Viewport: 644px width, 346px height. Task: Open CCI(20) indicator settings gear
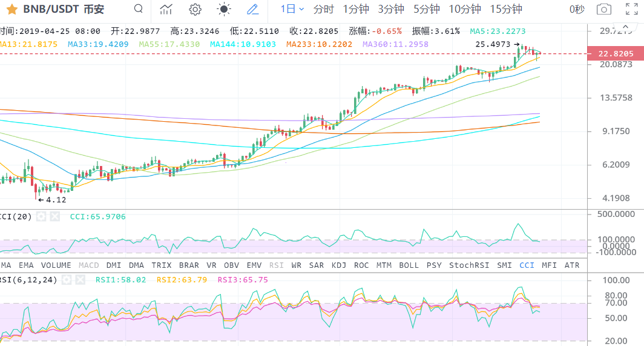pos(41,216)
